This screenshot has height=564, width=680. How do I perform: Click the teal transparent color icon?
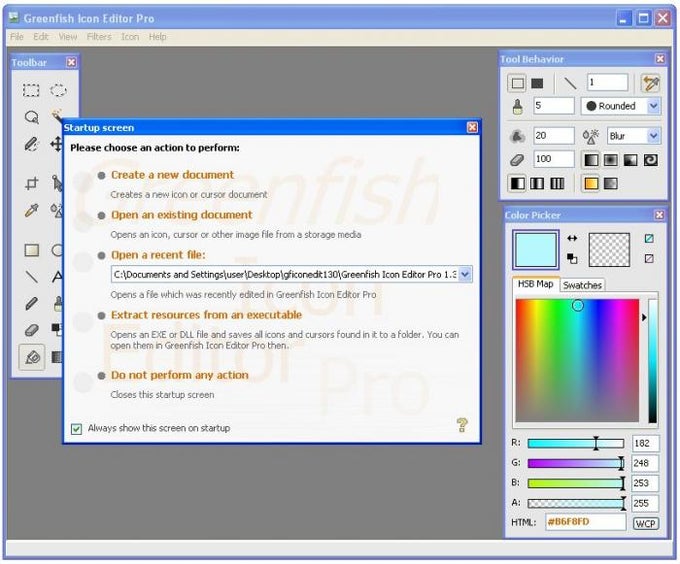pos(649,238)
